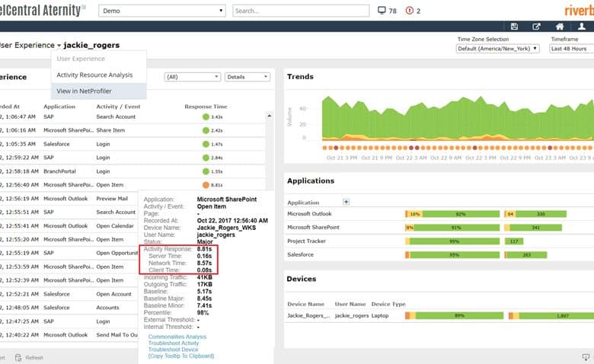Open Troubleshoot Device link
The image size is (594, 364).
coord(173,350)
